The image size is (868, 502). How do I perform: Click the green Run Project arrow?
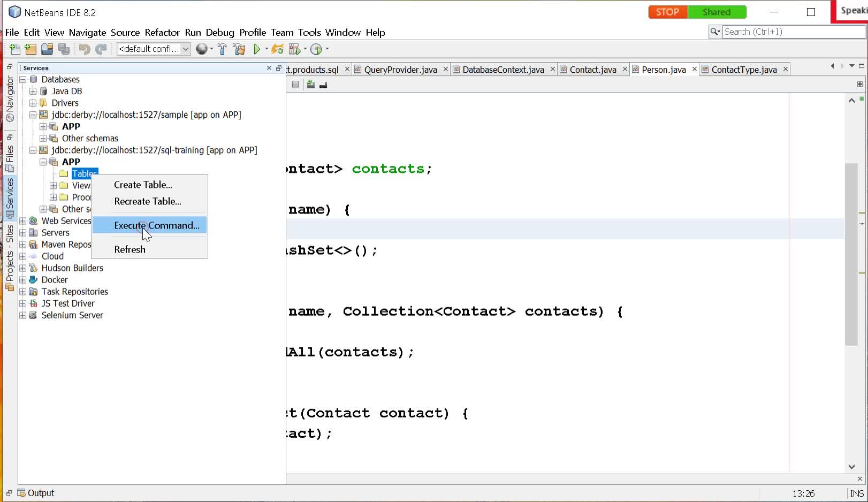(x=257, y=49)
